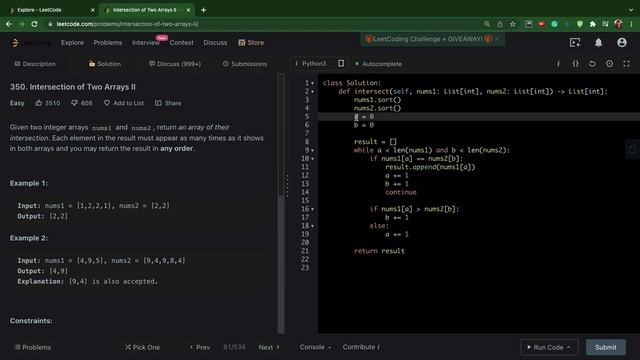Click the notes icon beside Python3
This screenshot has height=360, width=640.
341,63
